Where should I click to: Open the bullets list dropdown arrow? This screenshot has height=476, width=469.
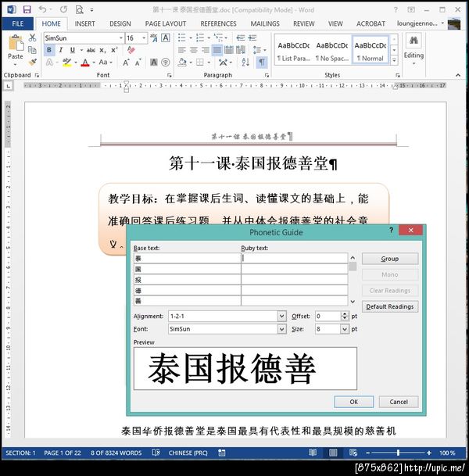[x=191, y=38]
